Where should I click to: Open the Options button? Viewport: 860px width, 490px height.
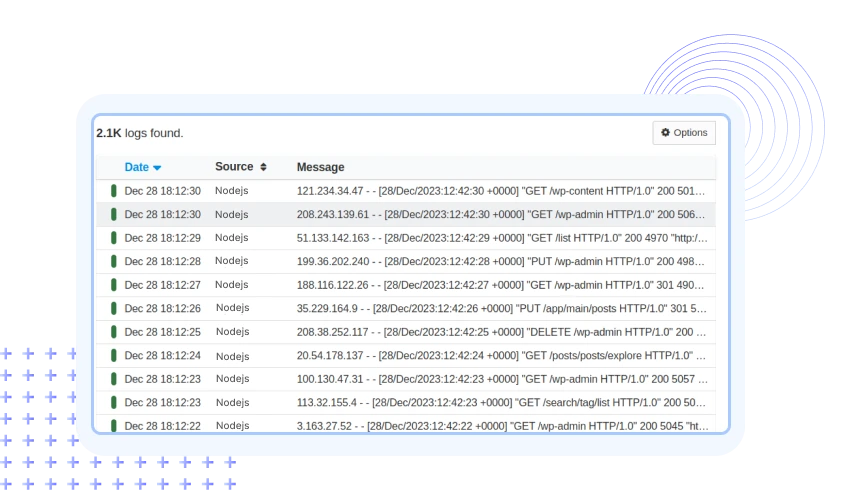[x=684, y=133]
